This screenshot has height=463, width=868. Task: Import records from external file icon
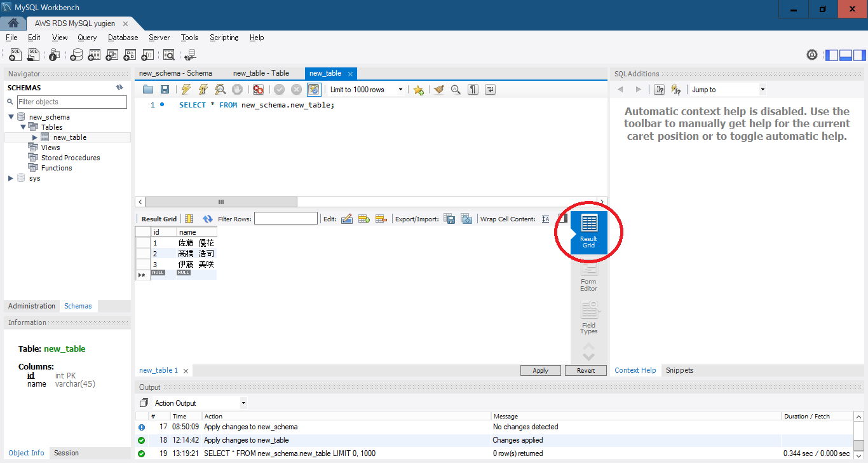[466, 219]
